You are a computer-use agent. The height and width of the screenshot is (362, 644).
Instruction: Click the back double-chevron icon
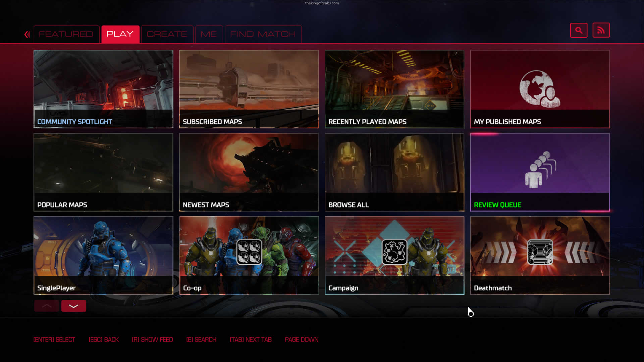pos(27,34)
